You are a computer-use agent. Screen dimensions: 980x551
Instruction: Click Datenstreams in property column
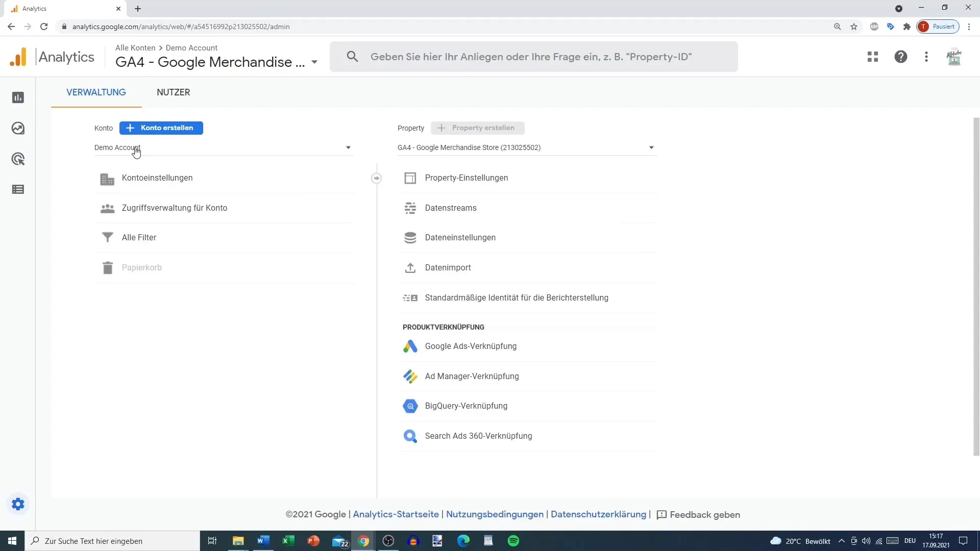coord(450,208)
